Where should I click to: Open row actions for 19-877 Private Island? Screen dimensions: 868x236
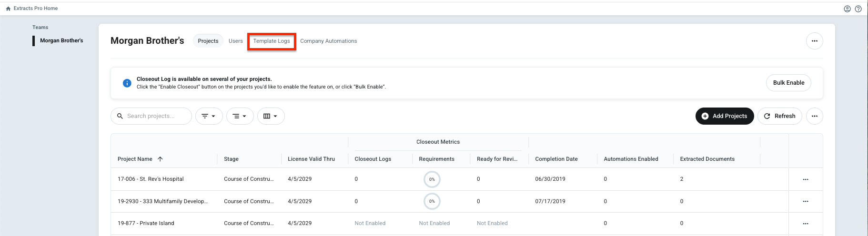[805, 223]
